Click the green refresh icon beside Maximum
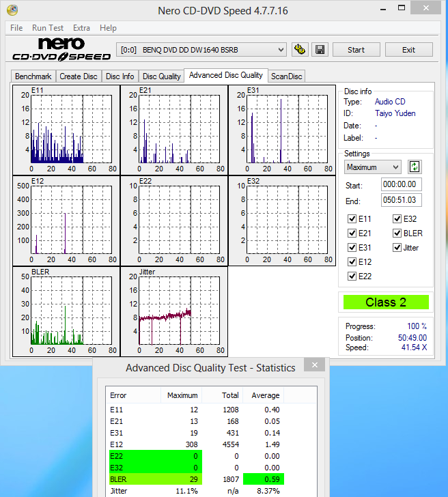 415,167
